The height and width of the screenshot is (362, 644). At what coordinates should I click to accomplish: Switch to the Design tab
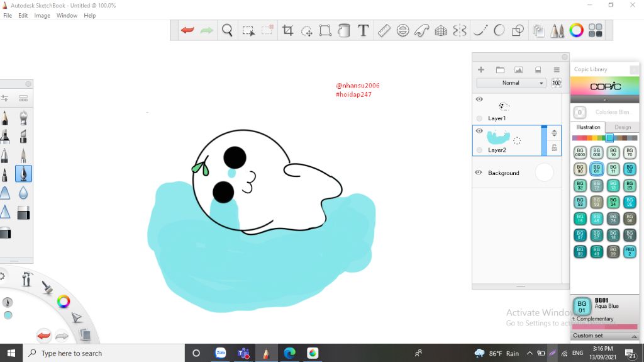[622, 127]
